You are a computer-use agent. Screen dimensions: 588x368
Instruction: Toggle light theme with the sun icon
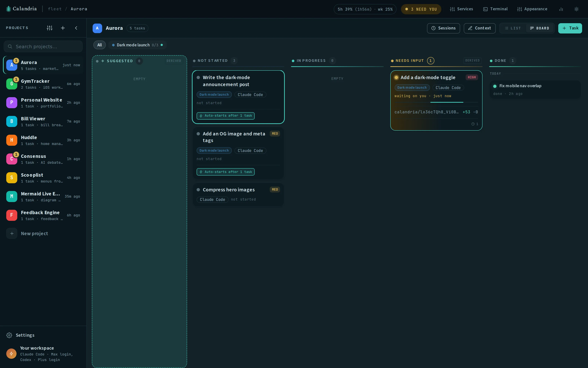coord(576,9)
